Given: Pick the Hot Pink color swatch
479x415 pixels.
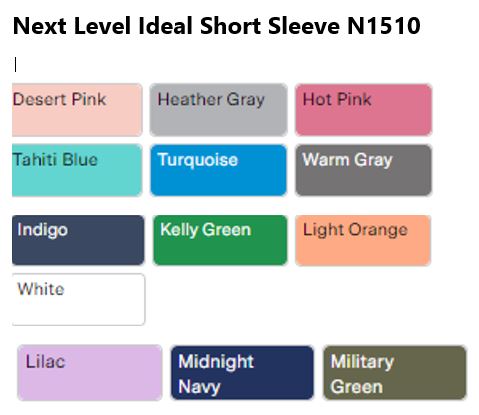Looking at the screenshot, I should coord(364,110).
